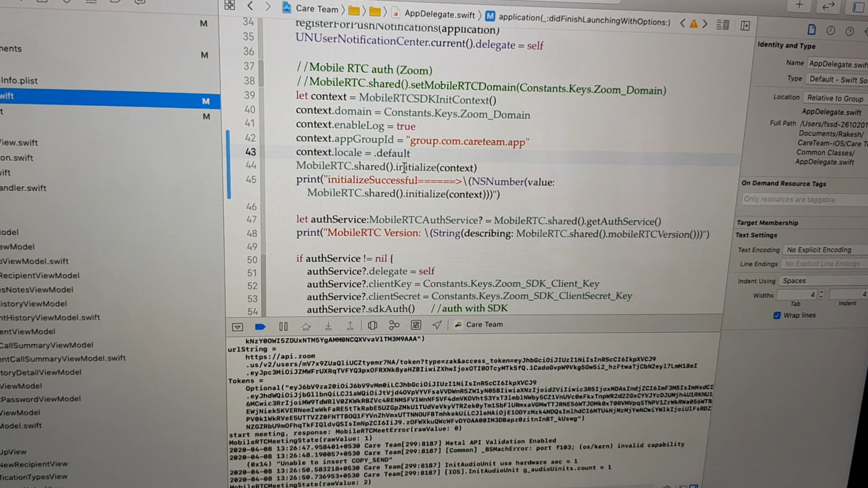The width and height of the screenshot is (868, 488).
Task: Open the adjust editor options icon
Action: coord(723,25)
